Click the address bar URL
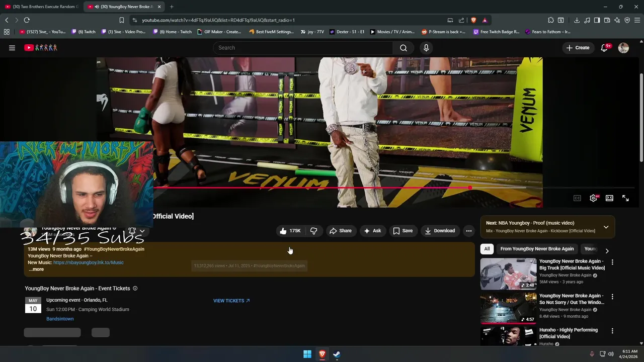The height and width of the screenshot is (362, 644). click(218, 20)
